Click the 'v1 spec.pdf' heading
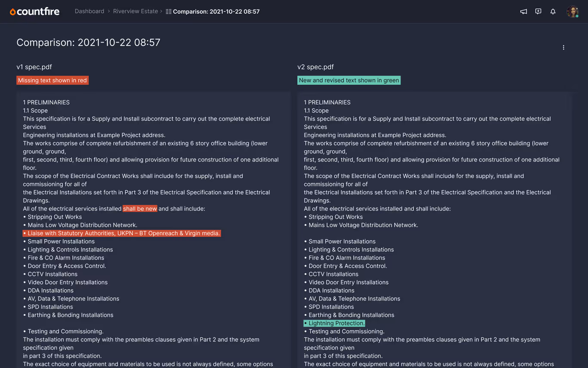The image size is (588, 368). coord(34,67)
